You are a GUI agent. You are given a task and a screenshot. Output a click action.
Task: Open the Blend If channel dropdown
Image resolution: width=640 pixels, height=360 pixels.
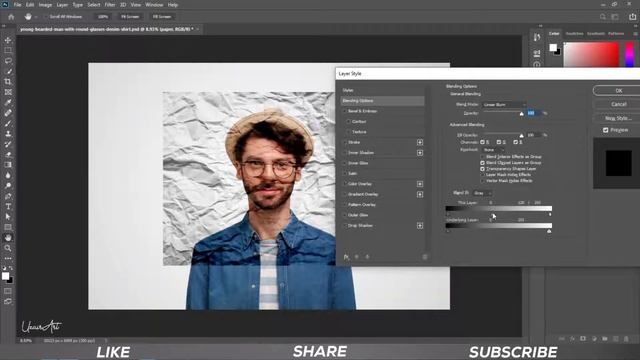pyautogui.click(x=482, y=193)
